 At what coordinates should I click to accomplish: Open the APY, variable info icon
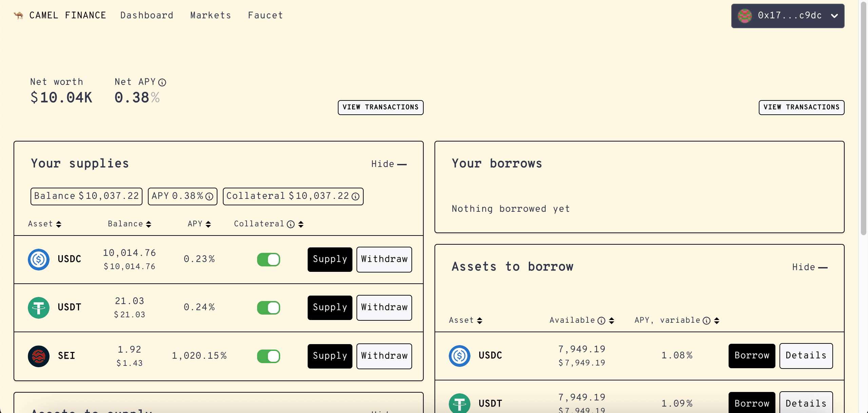pos(707,321)
